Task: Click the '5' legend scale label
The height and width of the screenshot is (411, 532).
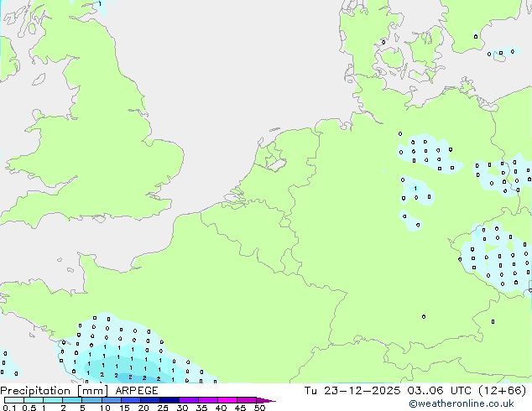Action: pyautogui.click(x=82, y=408)
